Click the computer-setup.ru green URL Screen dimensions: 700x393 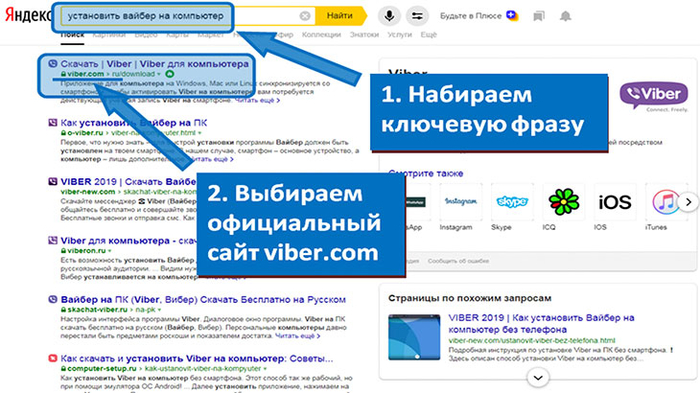(102, 368)
